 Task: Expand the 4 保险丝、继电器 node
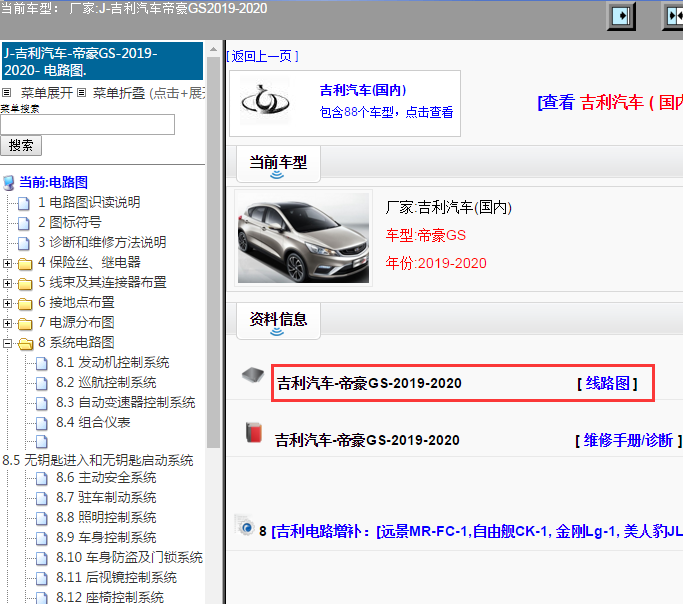click(x=7, y=263)
